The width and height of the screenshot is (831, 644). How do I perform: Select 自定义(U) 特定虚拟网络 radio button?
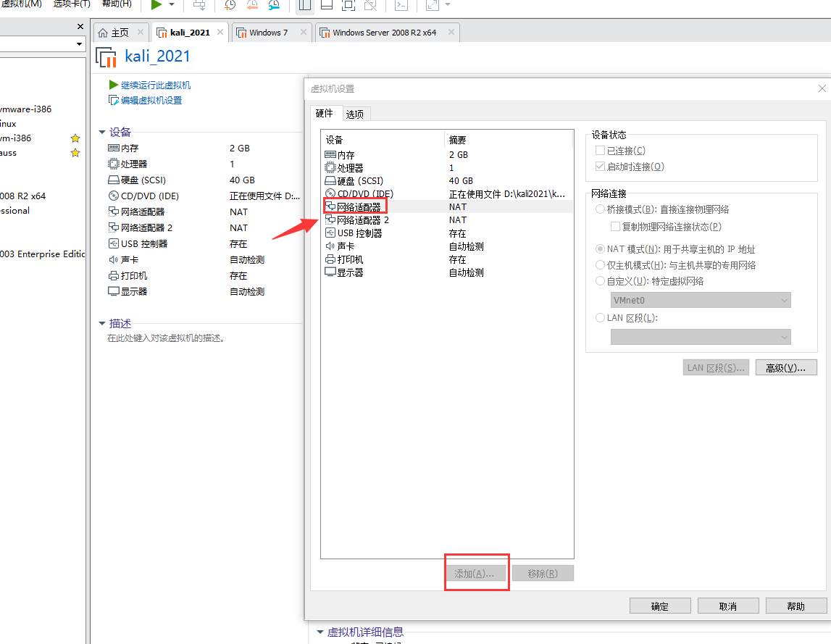(601, 281)
